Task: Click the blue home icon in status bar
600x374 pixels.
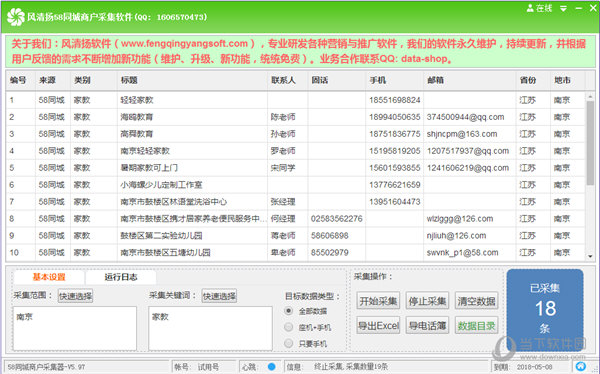Action: pyautogui.click(x=581, y=366)
